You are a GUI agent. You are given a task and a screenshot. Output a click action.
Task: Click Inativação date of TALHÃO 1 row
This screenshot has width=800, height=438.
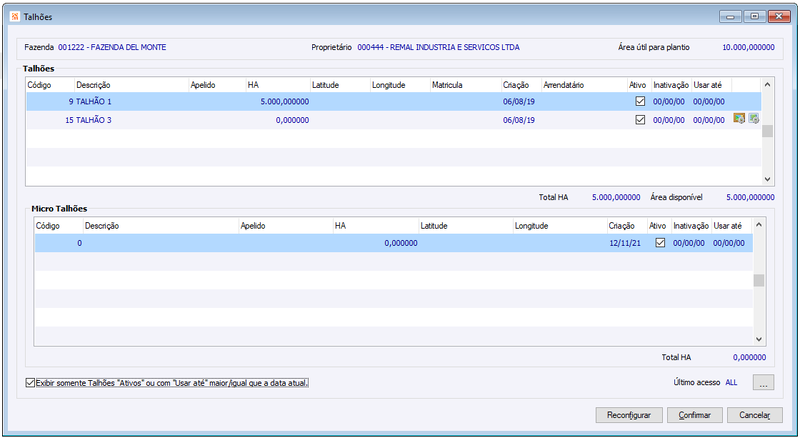tap(669, 102)
